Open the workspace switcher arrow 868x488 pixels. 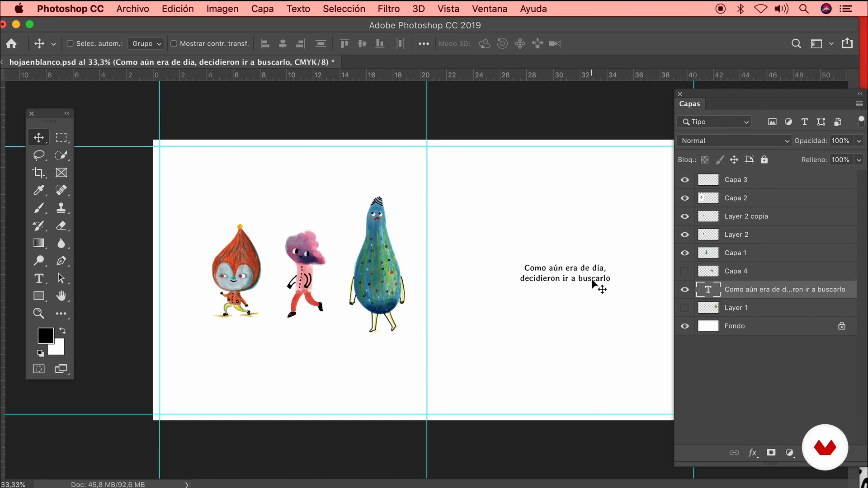(831, 44)
